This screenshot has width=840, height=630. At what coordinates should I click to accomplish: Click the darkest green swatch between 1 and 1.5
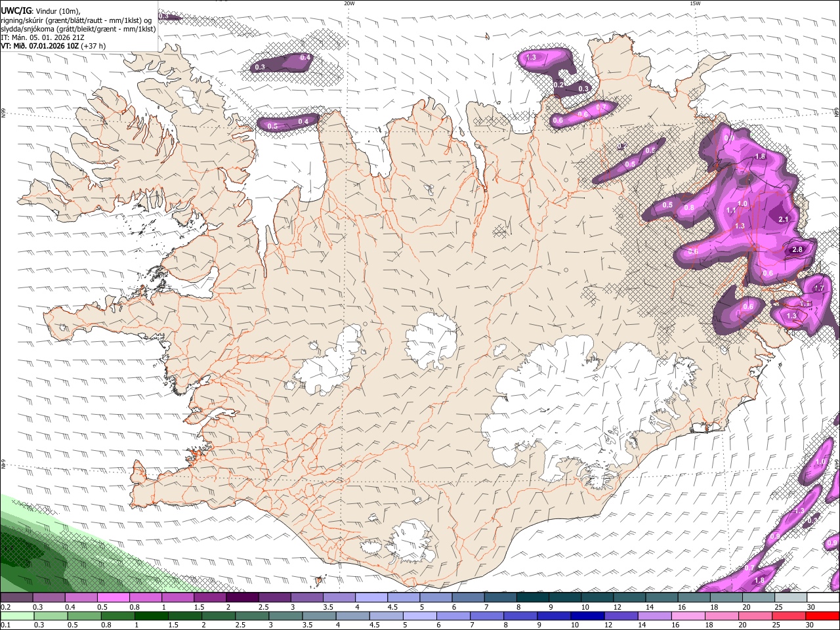coord(150,616)
